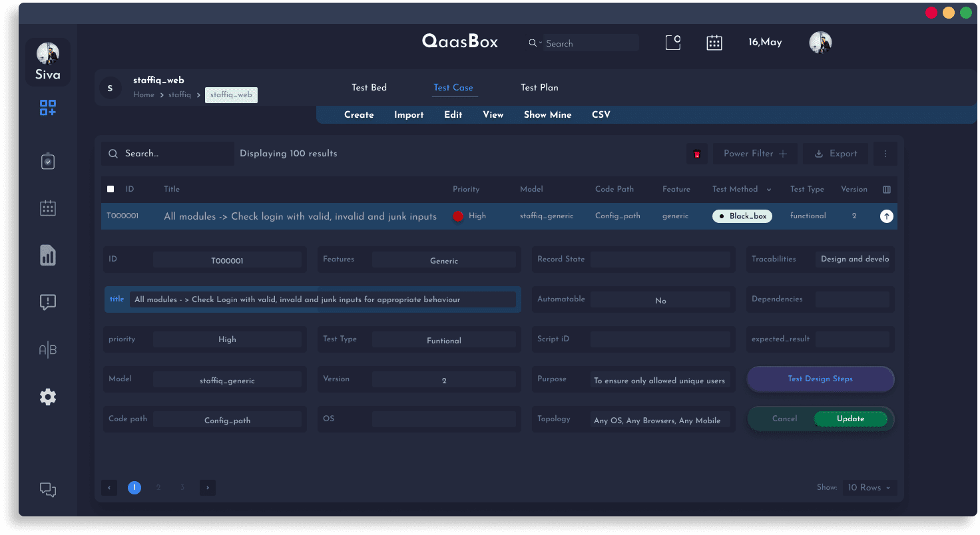
Task: Go to the Home breadcrumb link
Action: click(x=144, y=95)
